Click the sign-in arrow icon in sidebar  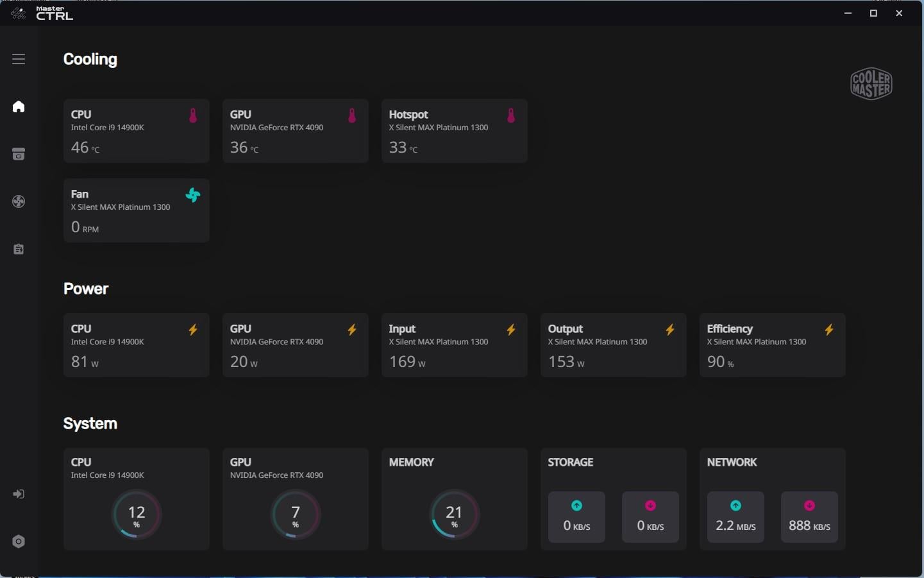point(19,494)
